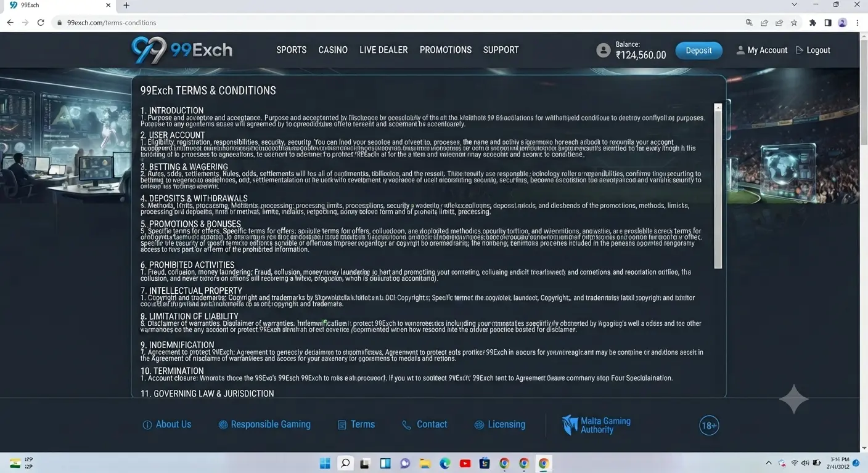This screenshot has width=868, height=473.
Task: Click the '6. PROHIBITED ACTIVITIES' heading
Action: [187, 265]
